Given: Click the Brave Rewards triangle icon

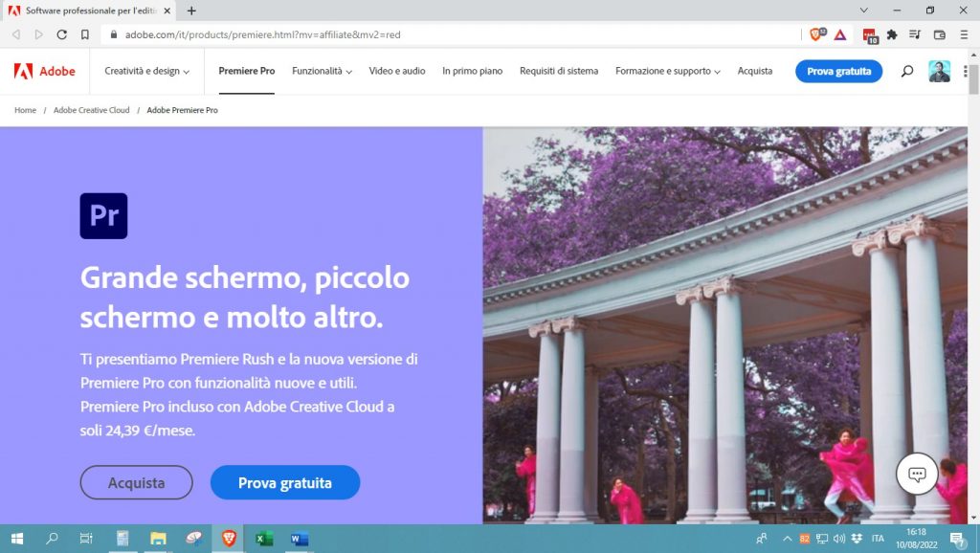Looking at the screenshot, I should pos(841,35).
